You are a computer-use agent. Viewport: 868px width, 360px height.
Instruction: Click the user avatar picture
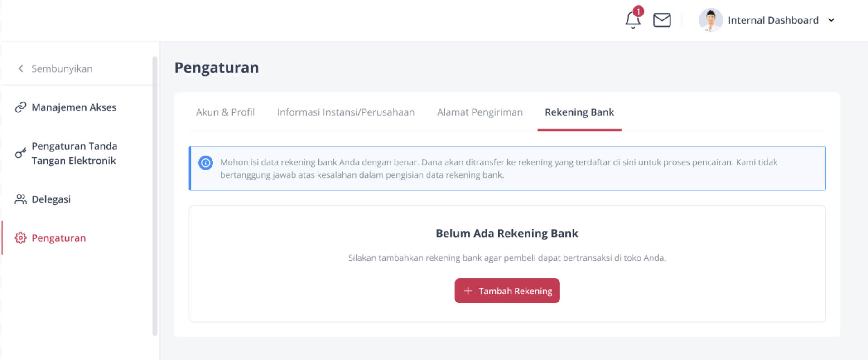[710, 20]
